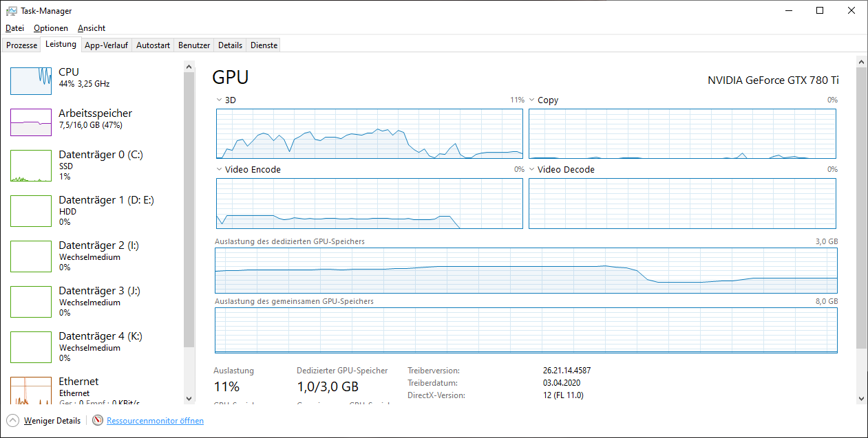Open the Ressourcenmonitor öffnen link

click(155, 421)
